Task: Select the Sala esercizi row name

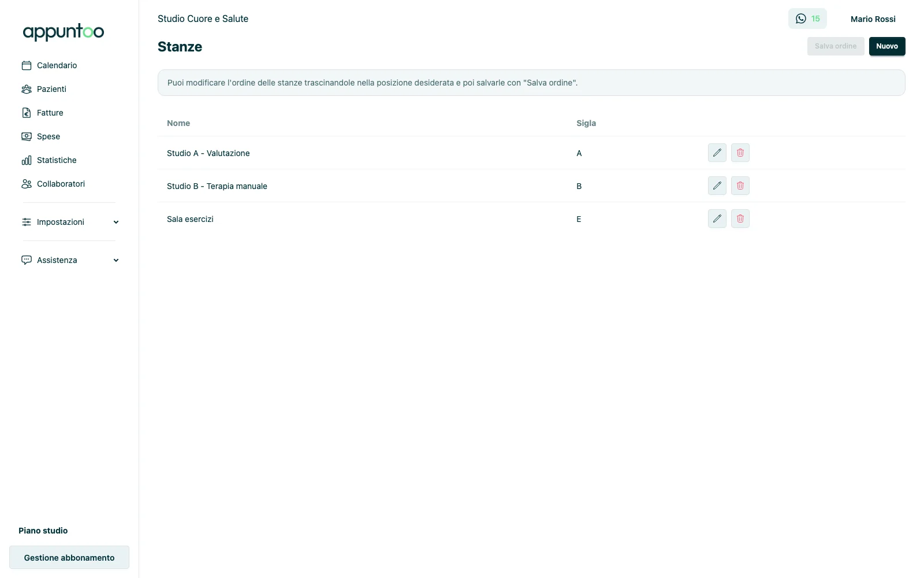Action: (190, 219)
